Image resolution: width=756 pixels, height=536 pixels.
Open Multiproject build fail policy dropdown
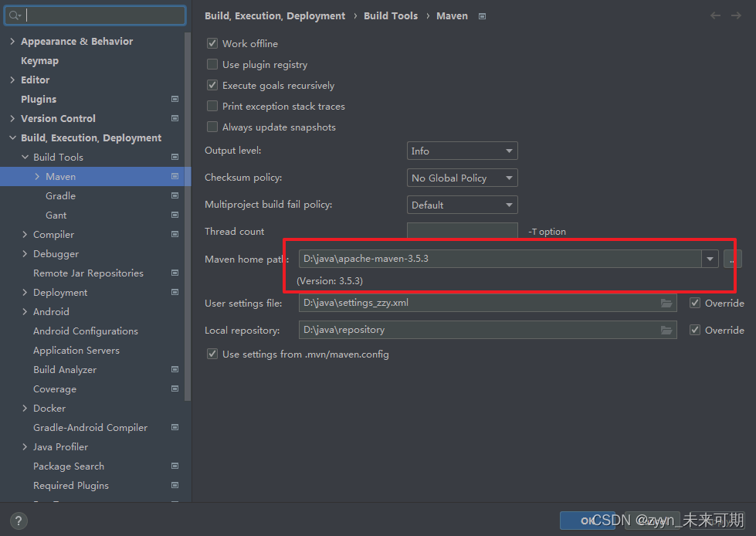coord(462,205)
